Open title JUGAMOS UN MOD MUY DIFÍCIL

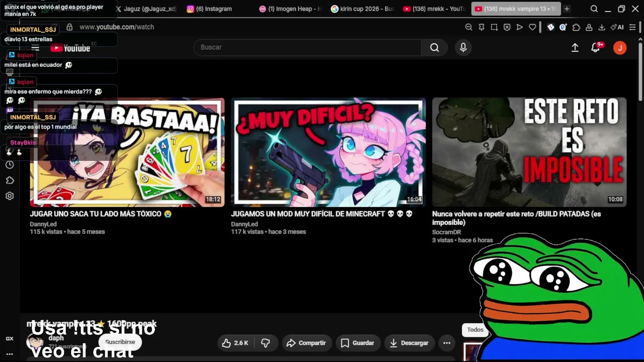tap(322, 214)
